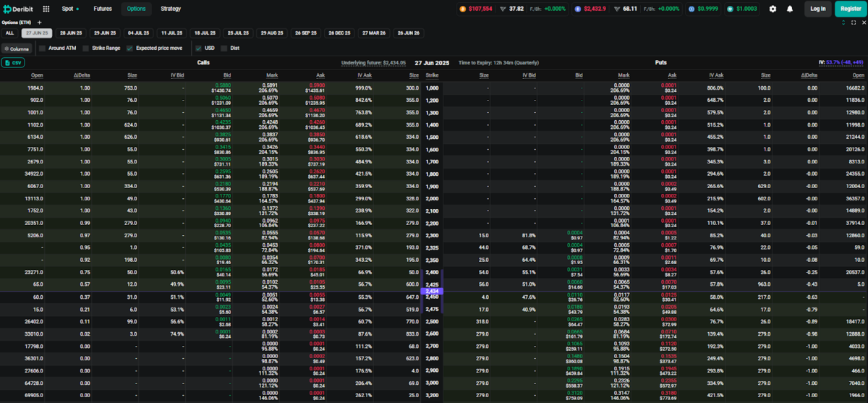Click the volatility icon beside 68.11
This screenshot has width=868, height=403.
(616, 9)
